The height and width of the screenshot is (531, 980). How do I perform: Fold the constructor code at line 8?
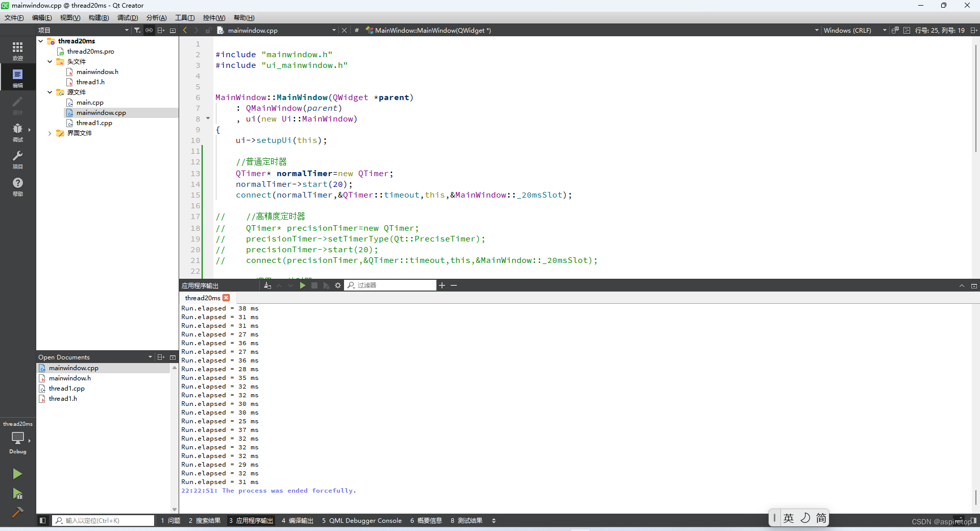click(208, 118)
